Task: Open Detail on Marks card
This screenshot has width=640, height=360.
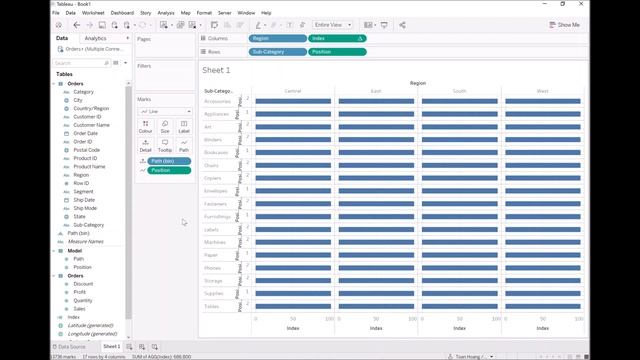Action: coord(145,146)
